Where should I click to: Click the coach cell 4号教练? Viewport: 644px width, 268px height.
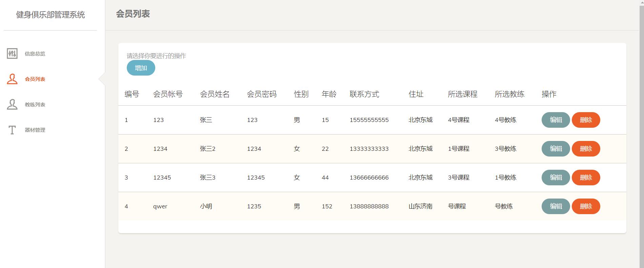coord(505,120)
